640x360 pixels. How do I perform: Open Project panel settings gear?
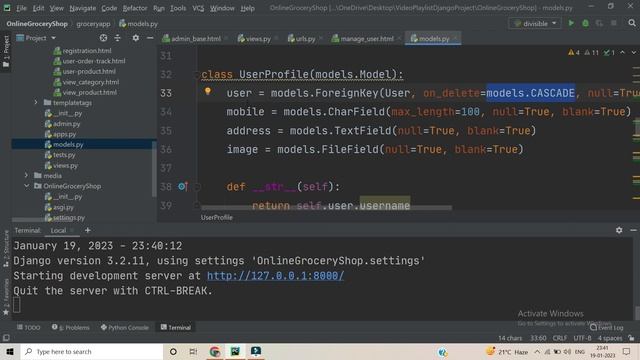[x=136, y=38]
